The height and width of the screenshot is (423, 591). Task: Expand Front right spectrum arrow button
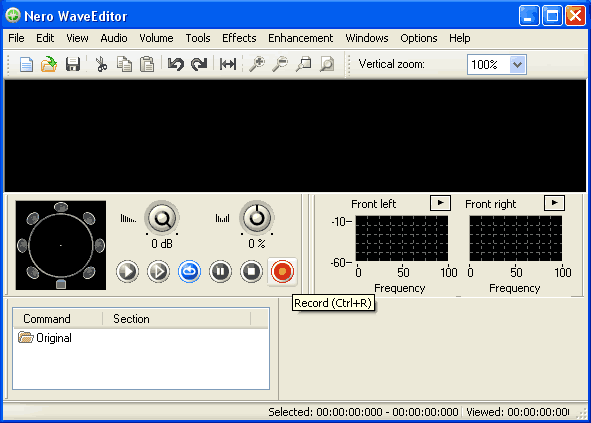(x=554, y=203)
